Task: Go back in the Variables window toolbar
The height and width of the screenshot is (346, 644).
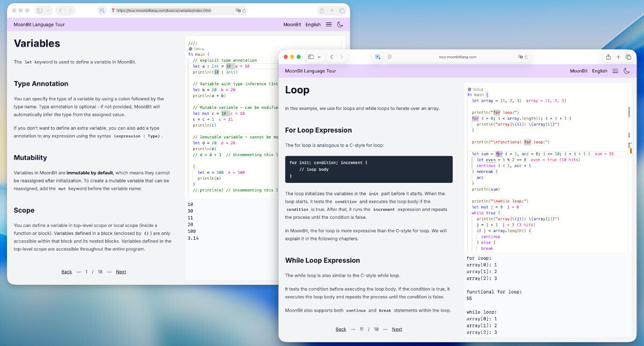Action: click(61, 10)
